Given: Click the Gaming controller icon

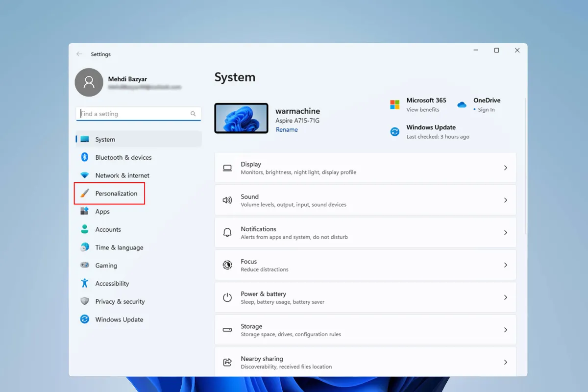Looking at the screenshot, I should pyautogui.click(x=84, y=265).
